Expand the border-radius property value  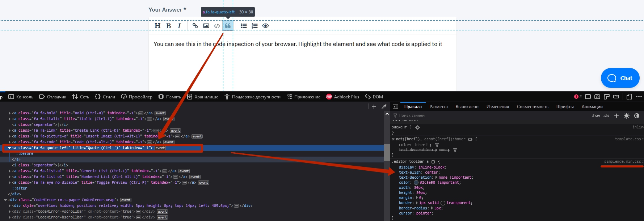(x=432, y=208)
